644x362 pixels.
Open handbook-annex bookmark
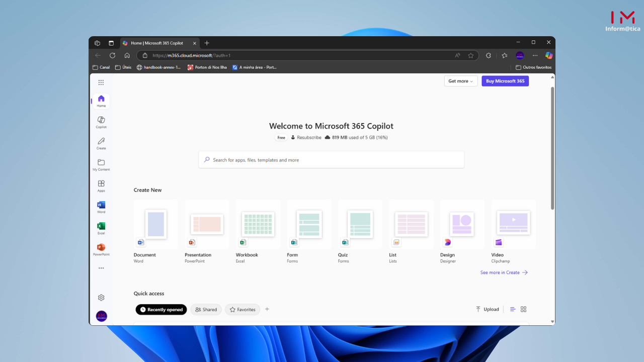pyautogui.click(x=158, y=67)
